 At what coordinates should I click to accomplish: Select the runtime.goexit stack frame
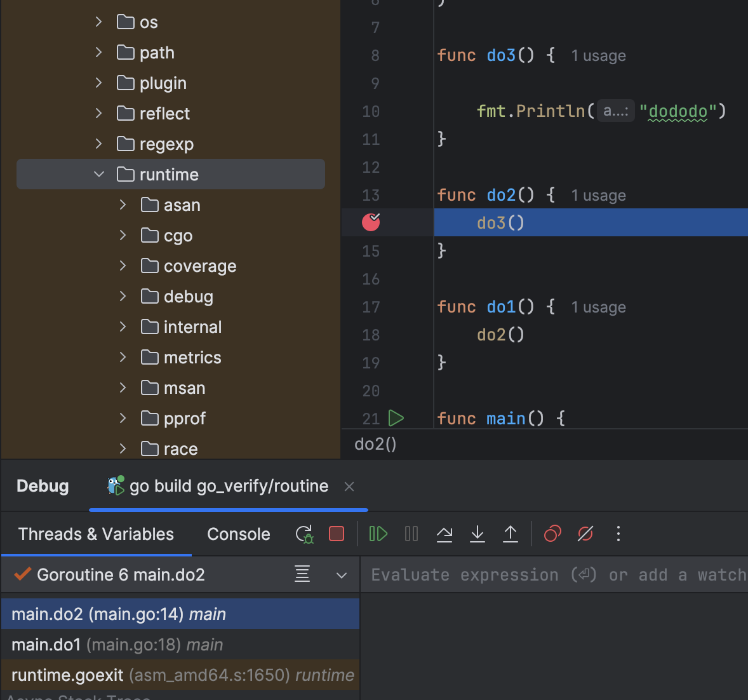point(180,675)
